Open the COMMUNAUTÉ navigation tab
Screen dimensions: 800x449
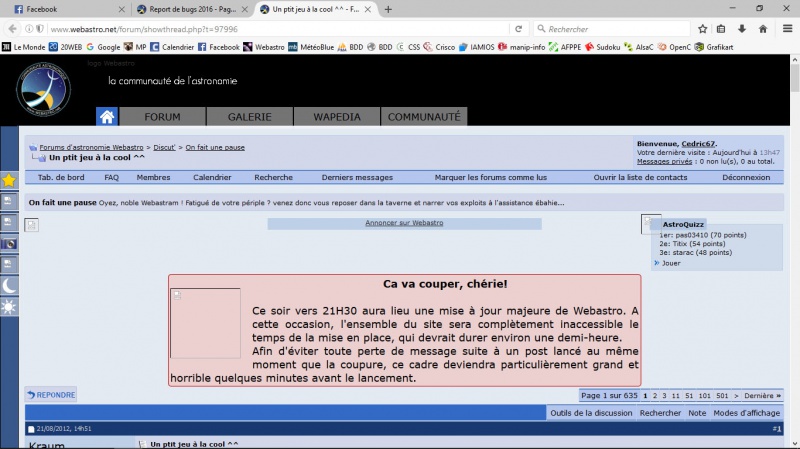424,117
